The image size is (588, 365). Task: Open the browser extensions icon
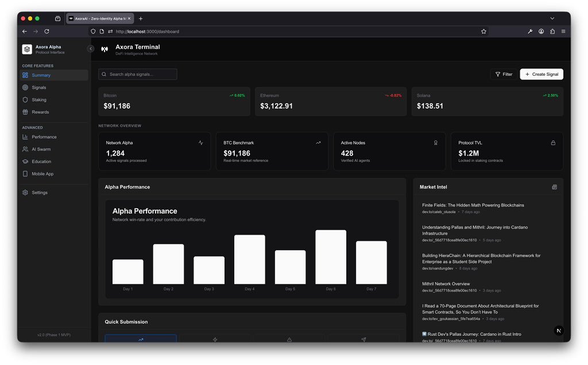click(x=552, y=32)
